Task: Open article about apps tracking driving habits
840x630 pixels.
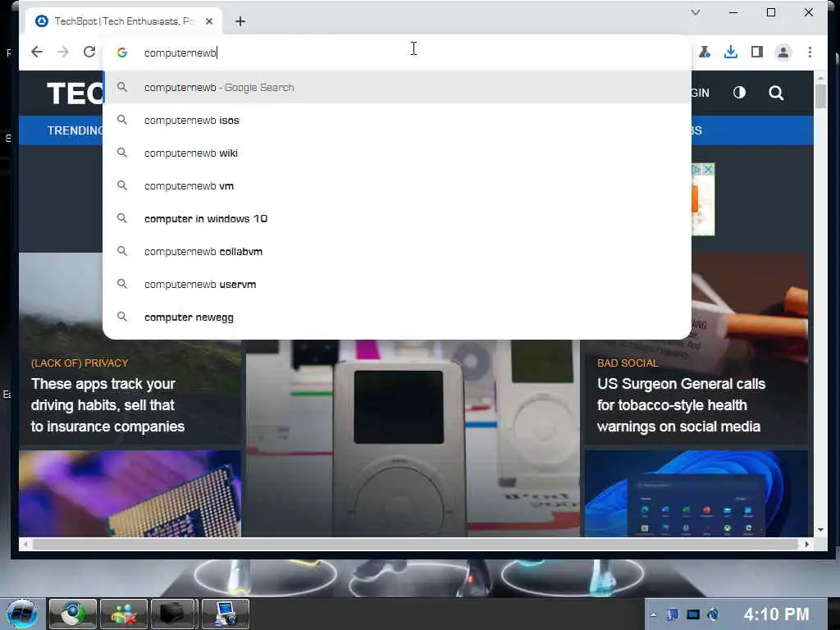Action: click(107, 405)
